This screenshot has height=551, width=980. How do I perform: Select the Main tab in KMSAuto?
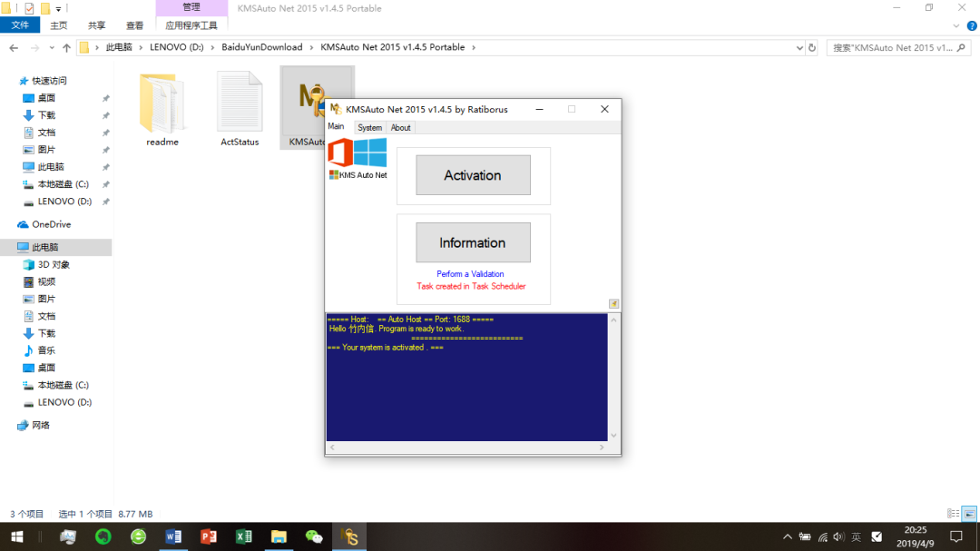coord(337,126)
